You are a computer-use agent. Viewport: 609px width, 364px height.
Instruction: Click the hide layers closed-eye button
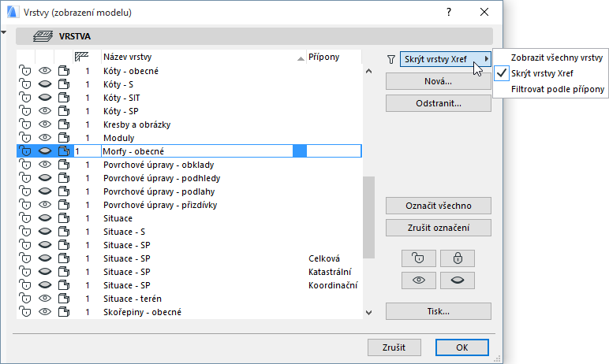point(458,280)
